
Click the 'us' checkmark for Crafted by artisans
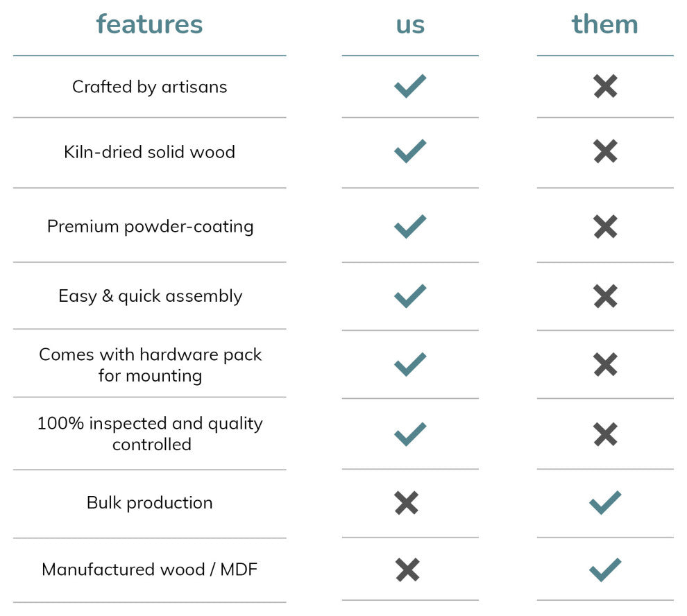click(410, 87)
